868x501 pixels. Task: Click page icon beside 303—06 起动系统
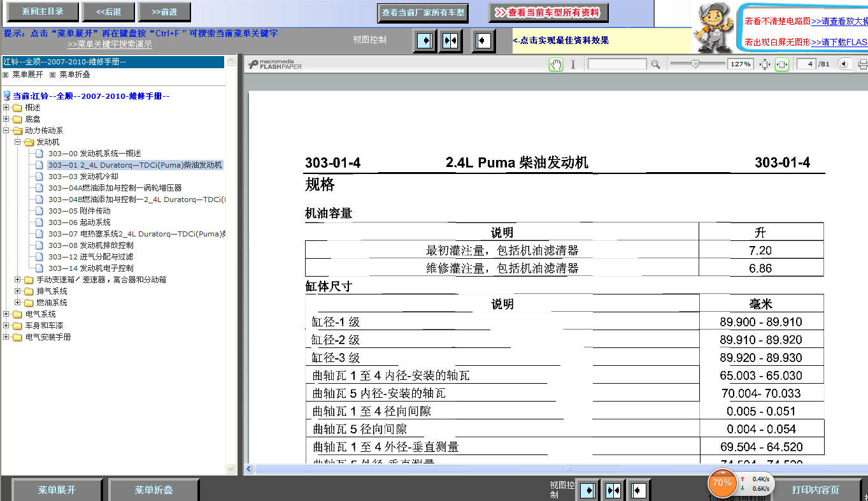[x=40, y=222]
